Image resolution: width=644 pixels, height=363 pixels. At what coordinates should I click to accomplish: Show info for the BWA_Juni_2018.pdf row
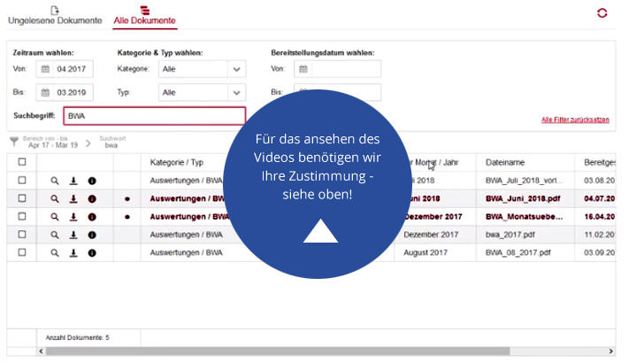92,198
